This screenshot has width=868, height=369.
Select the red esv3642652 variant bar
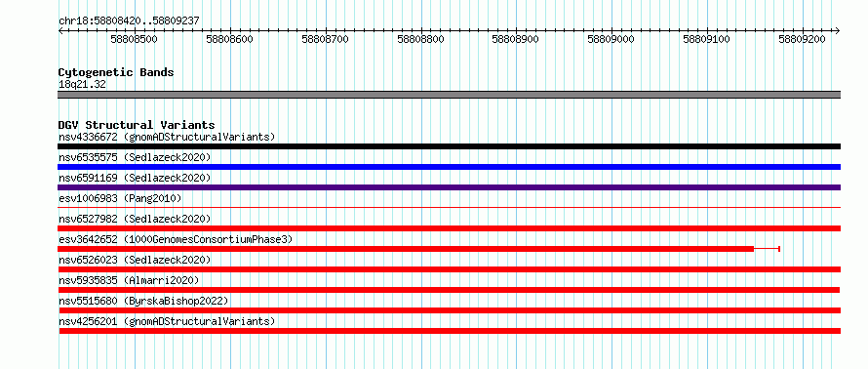click(406, 249)
